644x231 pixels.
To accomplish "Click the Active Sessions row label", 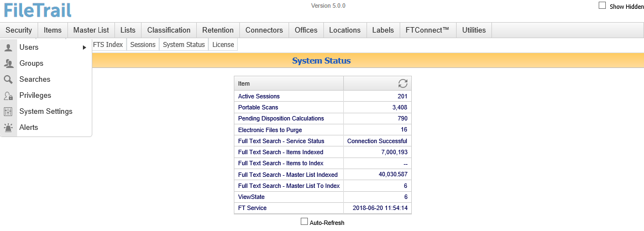I will [259, 96].
